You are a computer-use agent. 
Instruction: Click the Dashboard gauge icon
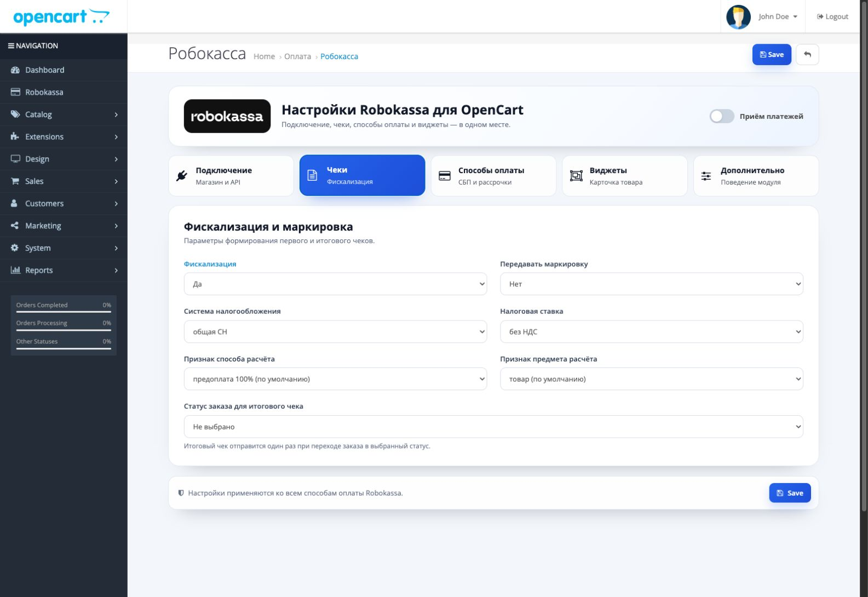coord(15,70)
